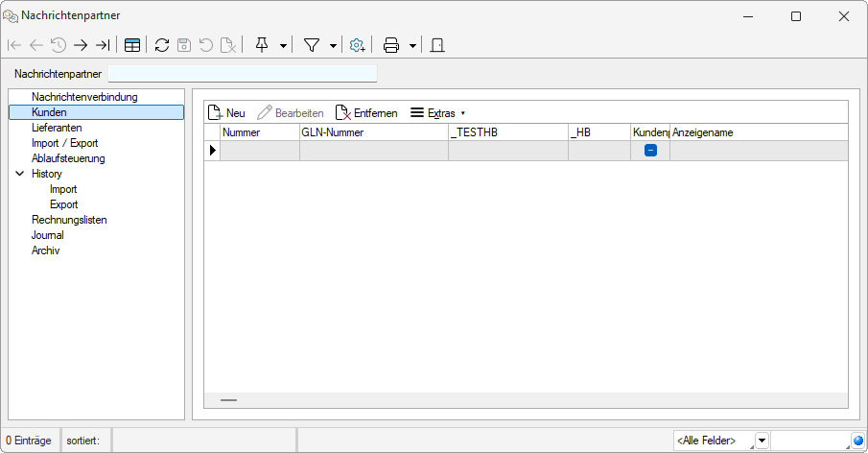868x453 pixels.
Task: Switch to table view icon
Action: (x=132, y=45)
